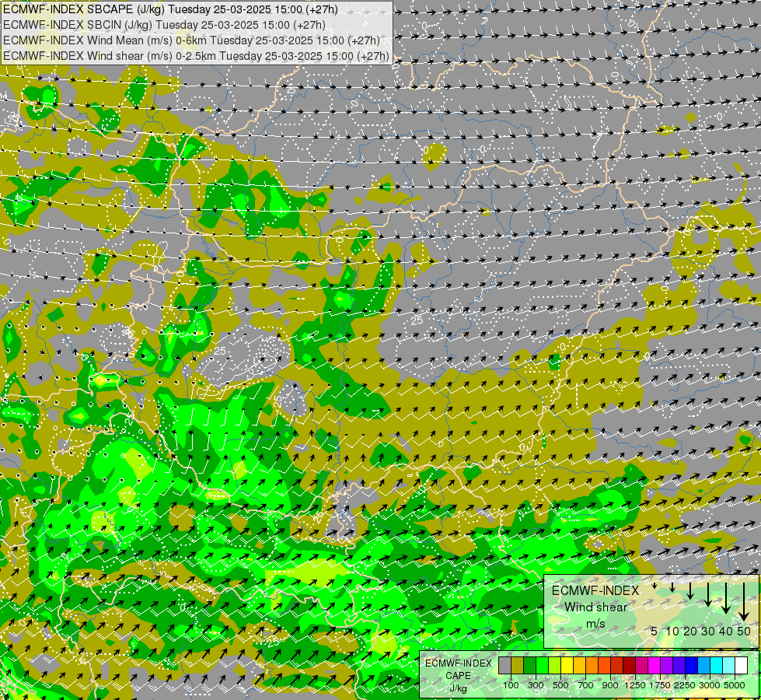Select the pale cyan CAPE legend swatch
This screenshot has width=761, height=700.
(729, 666)
